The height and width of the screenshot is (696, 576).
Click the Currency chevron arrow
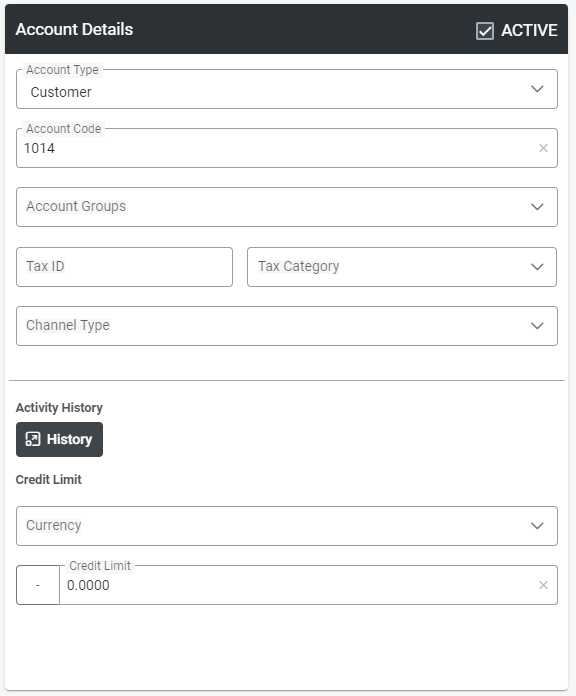(x=537, y=526)
